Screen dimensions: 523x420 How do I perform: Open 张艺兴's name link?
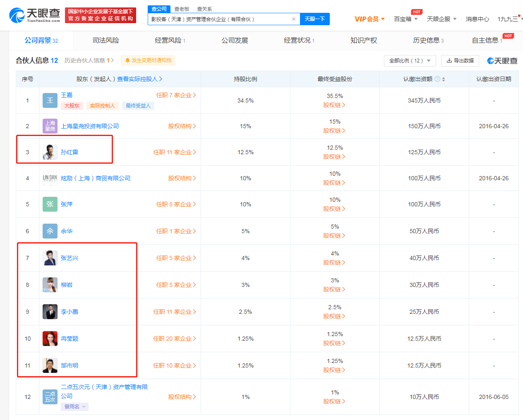pyautogui.click(x=70, y=258)
